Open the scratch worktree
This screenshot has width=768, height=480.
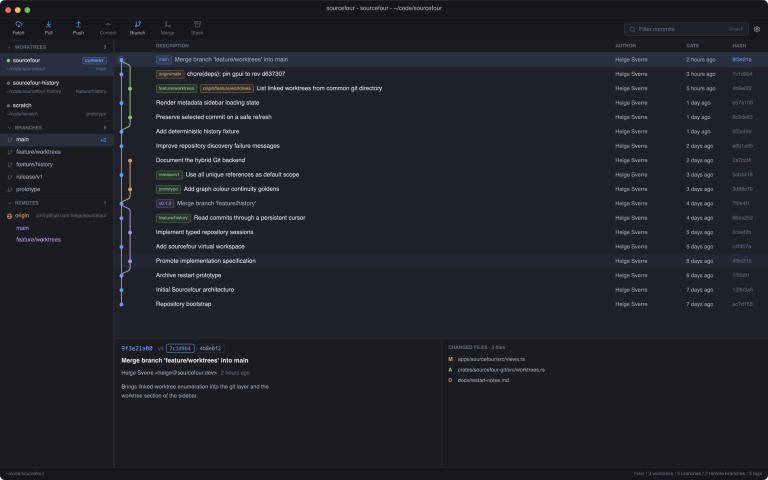(x=57, y=109)
